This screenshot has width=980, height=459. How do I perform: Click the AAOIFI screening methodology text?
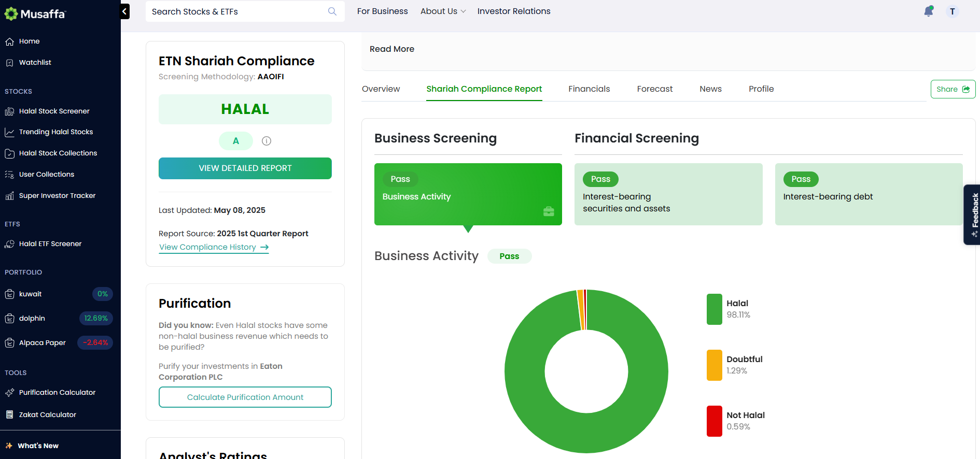271,77
